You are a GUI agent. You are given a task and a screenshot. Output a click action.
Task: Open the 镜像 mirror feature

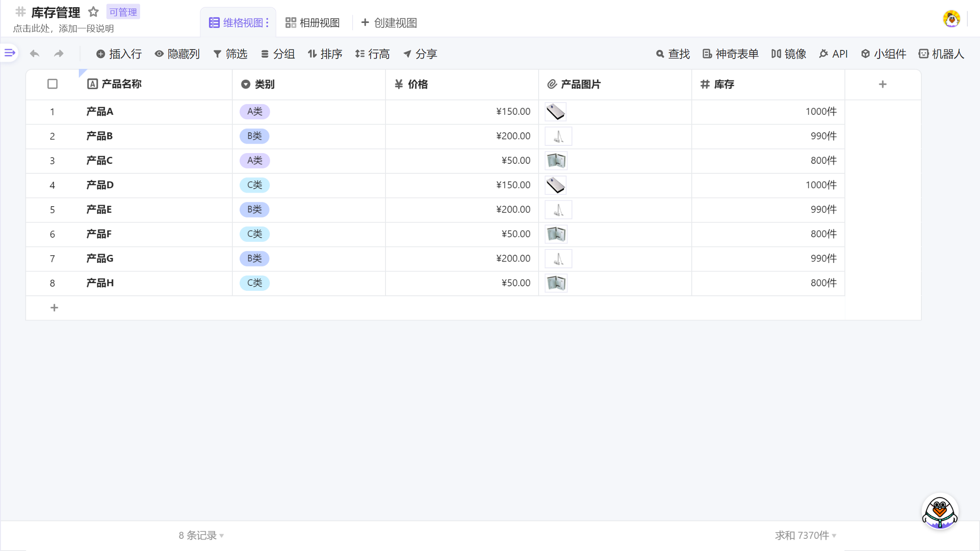pos(788,54)
